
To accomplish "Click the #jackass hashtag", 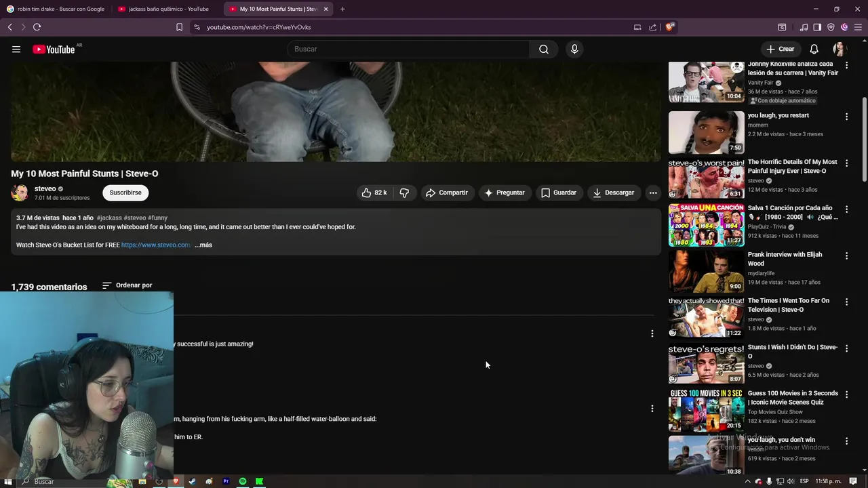I will 109,218.
